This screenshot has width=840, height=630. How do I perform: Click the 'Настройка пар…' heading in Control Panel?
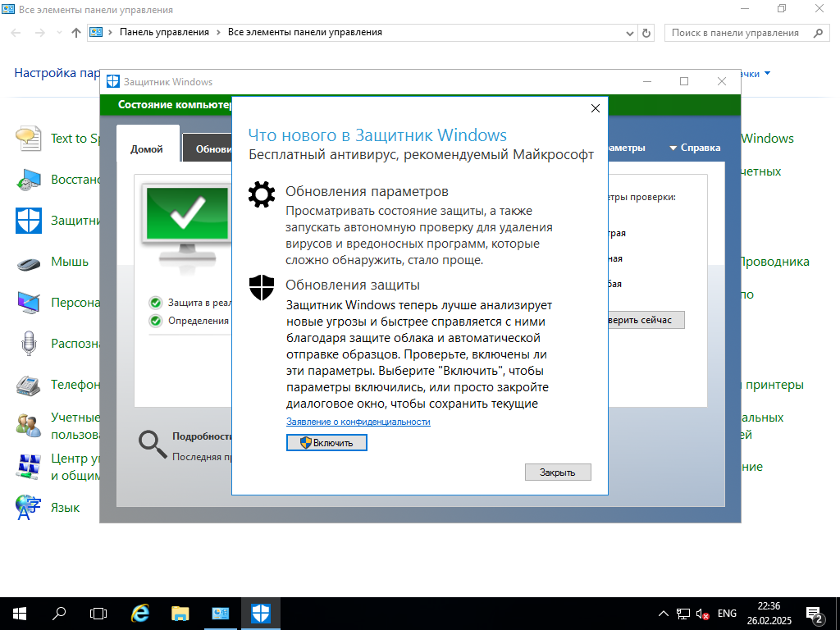[x=57, y=73]
